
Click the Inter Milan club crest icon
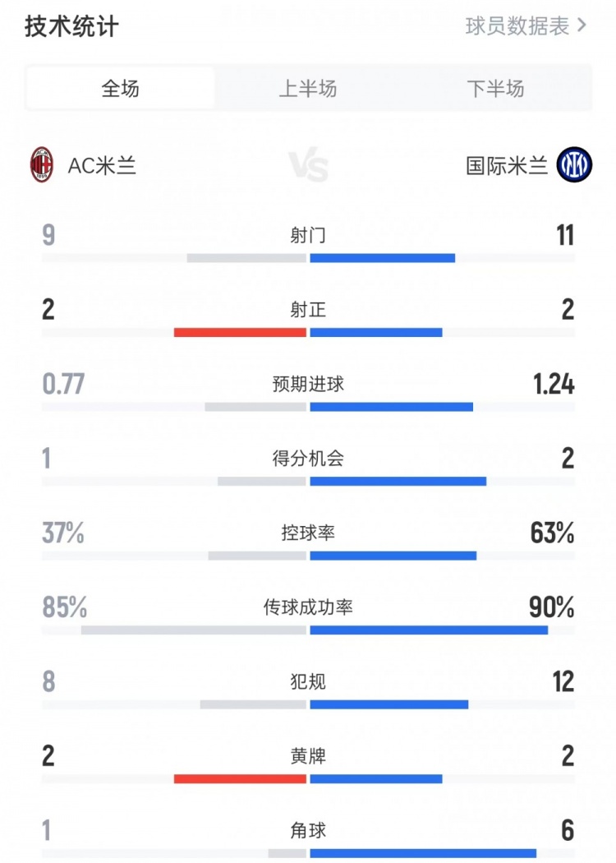[x=574, y=164]
